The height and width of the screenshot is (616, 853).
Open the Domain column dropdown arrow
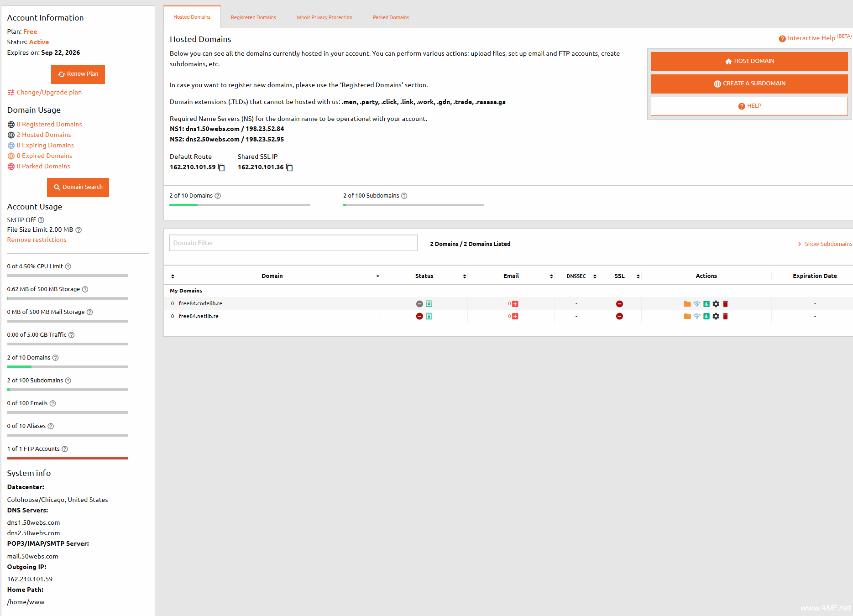377,277
